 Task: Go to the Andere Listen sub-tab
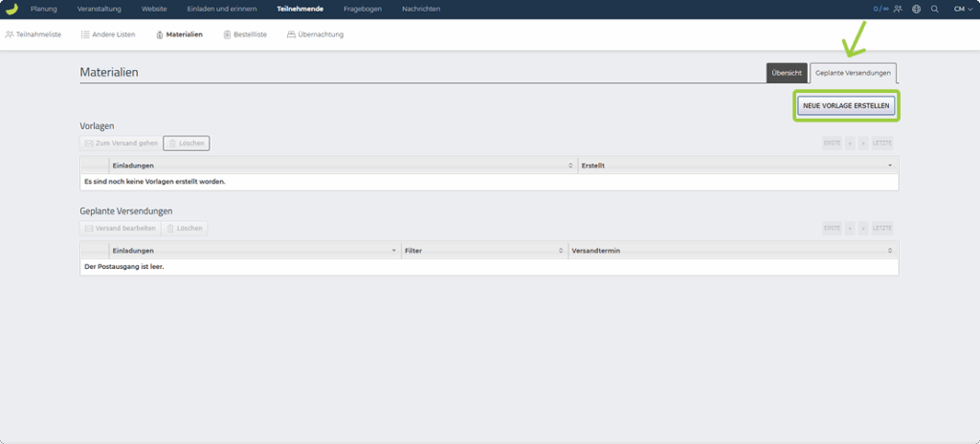point(108,35)
